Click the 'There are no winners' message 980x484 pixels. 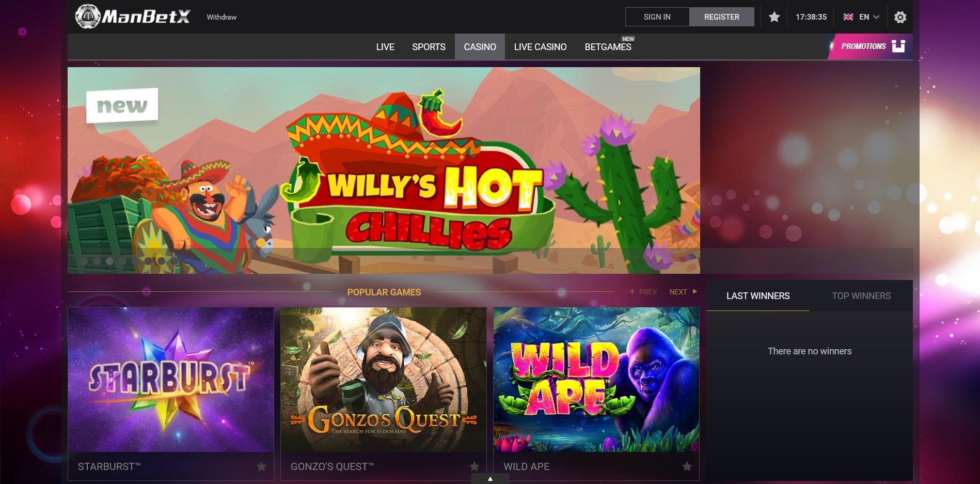click(810, 351)
